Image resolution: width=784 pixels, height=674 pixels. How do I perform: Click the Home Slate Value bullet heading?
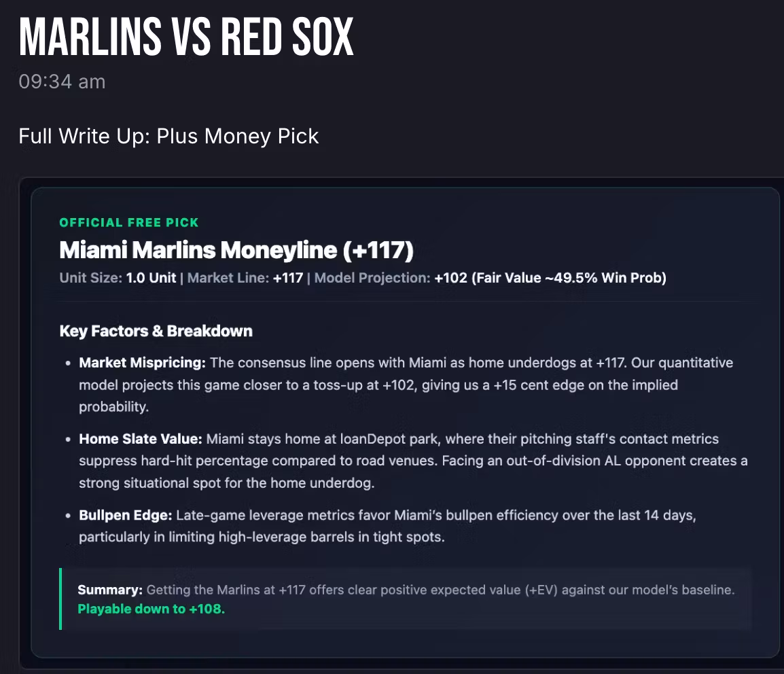click(141, 439)
